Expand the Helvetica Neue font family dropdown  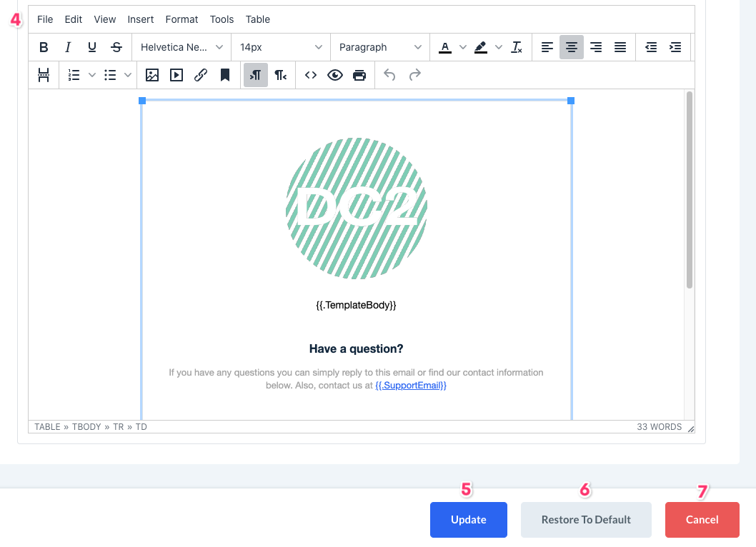(x=182, y=47)
